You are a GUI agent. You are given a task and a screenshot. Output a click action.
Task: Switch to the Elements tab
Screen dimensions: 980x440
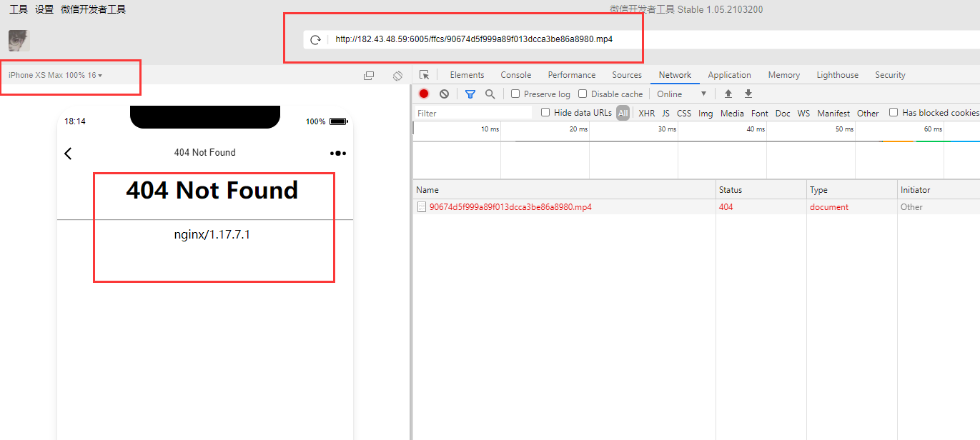point(467,75)
